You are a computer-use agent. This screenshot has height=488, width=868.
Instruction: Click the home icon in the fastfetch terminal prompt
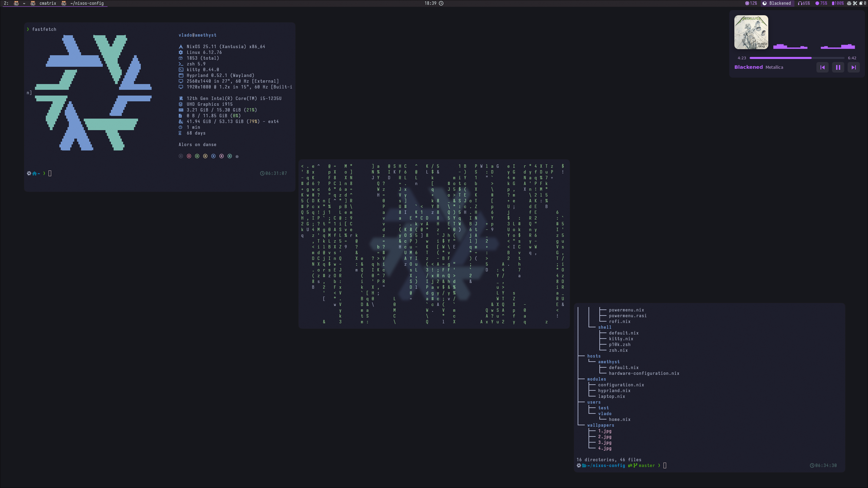(34, 174)
